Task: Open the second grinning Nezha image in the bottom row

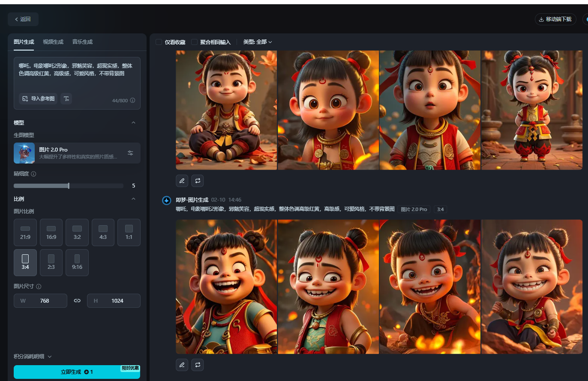Action: [x=328, y=287]
